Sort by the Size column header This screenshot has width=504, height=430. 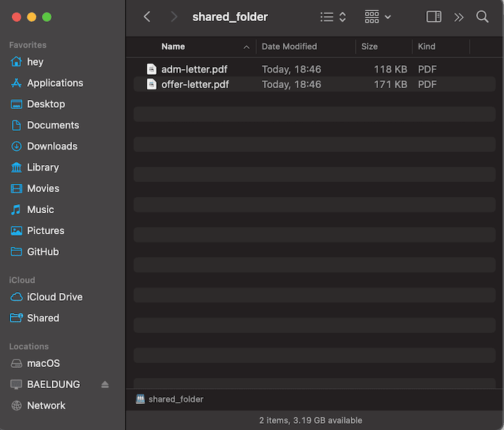(x=370, y=47)
